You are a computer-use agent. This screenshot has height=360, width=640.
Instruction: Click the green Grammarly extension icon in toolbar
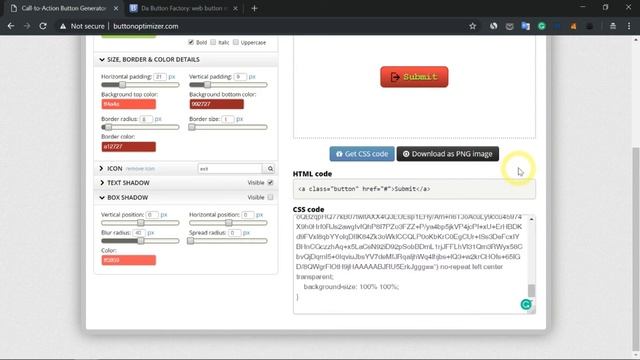click(542, 26)
